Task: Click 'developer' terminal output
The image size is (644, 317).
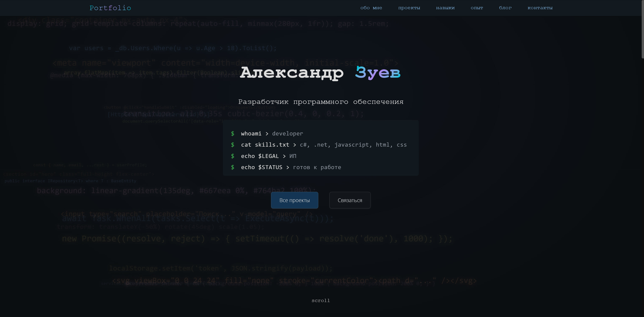Action: click(x=288, y=134)
